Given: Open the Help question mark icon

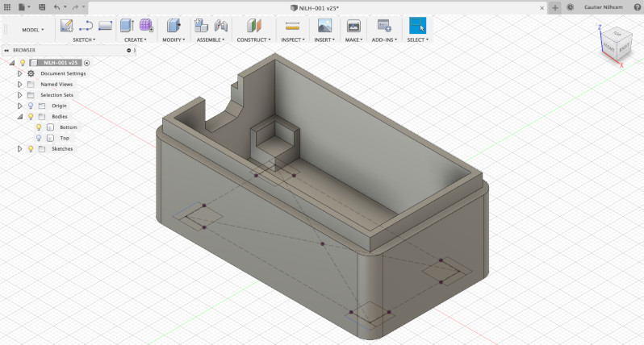Looking at the screenshot, I should pyautogui.click(x=637, y=7).
